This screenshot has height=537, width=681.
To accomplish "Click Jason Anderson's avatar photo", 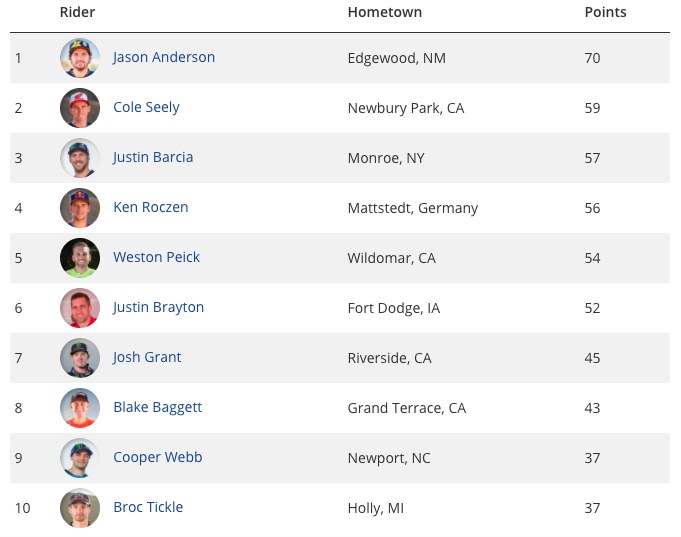I will (x=80, y=58).
